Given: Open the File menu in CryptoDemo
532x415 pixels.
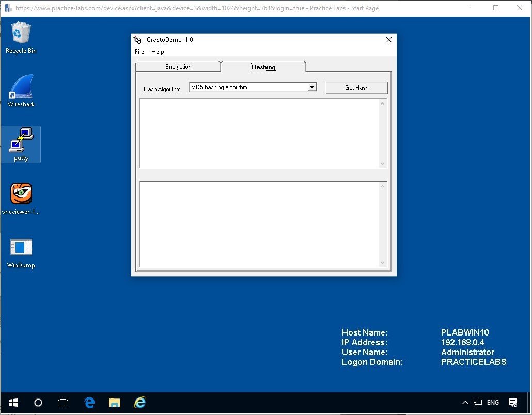Looking at the screenshot, I should click(138, 52).
